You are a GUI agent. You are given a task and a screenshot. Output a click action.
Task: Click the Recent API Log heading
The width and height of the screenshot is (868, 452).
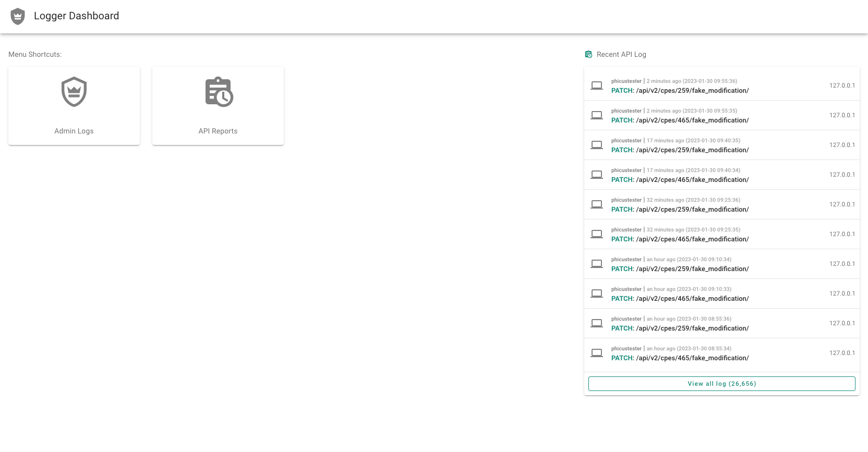(x=621, y=54)
